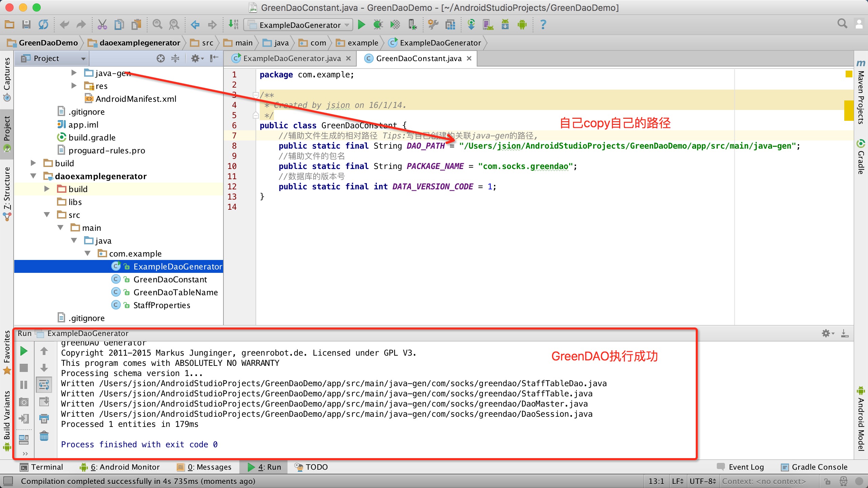868x488 pixels.
Task: Hide the Project panel with arrow icon
Action: (x=214, y=58)
